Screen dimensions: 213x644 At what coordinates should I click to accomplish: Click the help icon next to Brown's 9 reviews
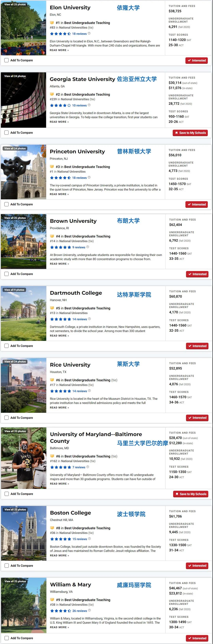(88, 247)
